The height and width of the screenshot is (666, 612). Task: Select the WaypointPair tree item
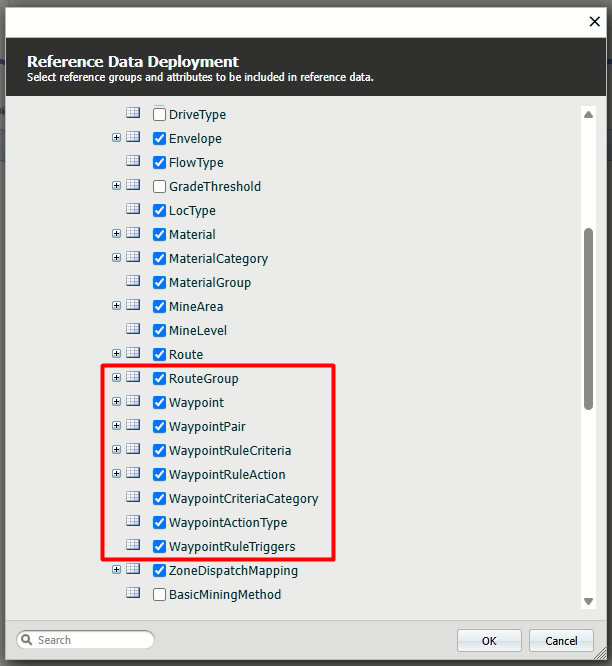pos(207,427)
